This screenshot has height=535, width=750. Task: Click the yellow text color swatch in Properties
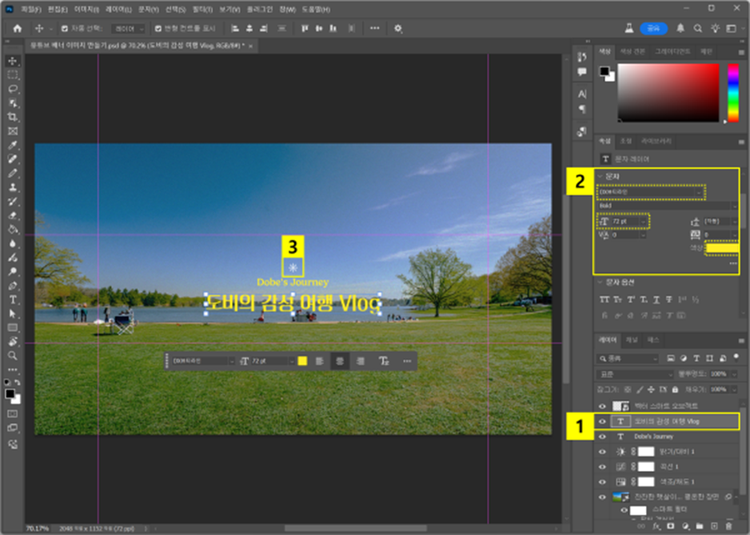tap(722, 248)
